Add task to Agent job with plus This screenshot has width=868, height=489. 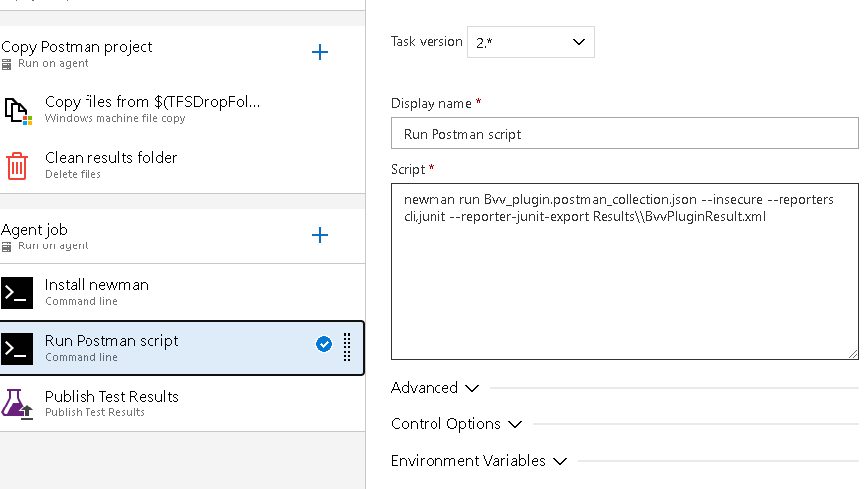[x=320, y=235]
